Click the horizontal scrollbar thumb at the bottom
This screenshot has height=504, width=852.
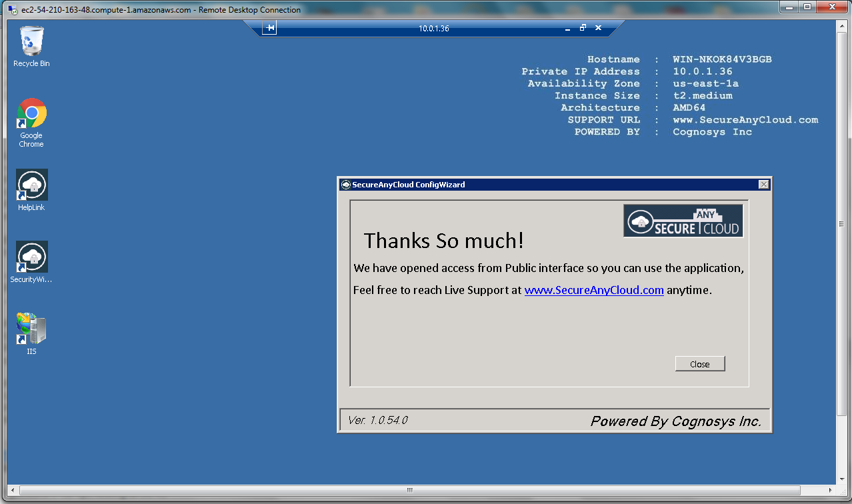pos(410,490)
